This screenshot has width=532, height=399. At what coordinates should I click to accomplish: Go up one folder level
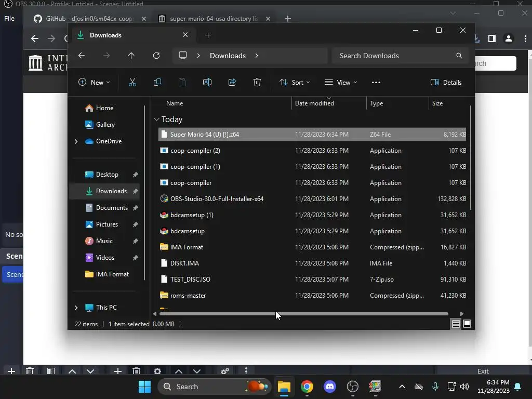click(x=131, y=55)
